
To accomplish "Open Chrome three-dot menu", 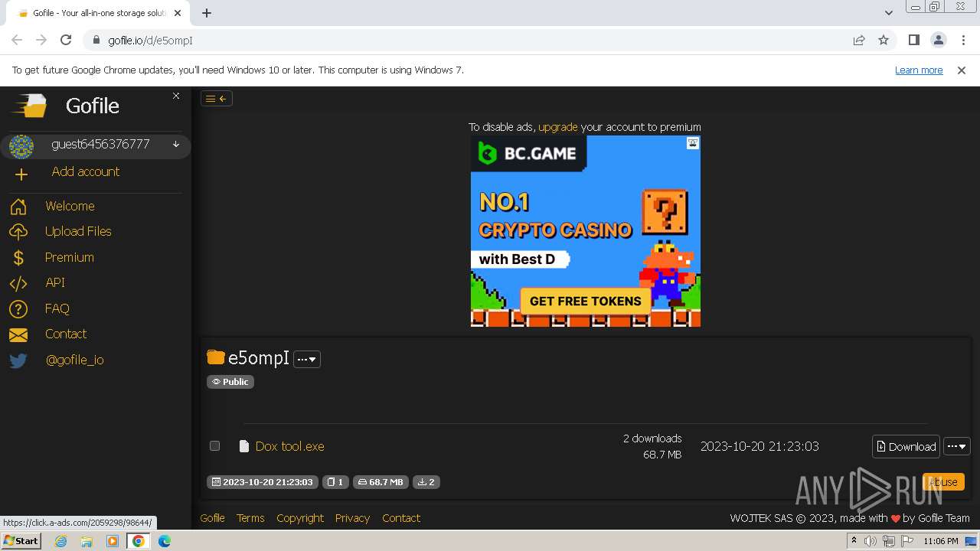I will pos(962,40).
